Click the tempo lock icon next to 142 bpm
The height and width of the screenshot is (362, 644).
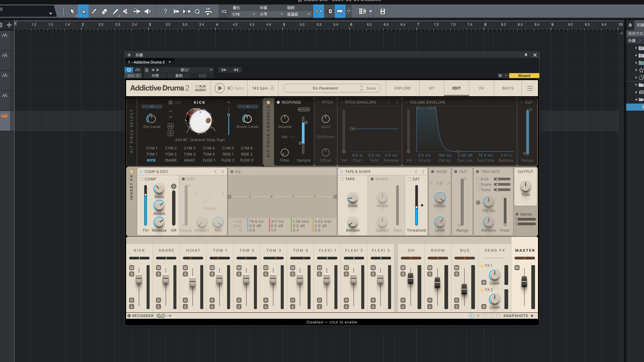click(272, 88)
